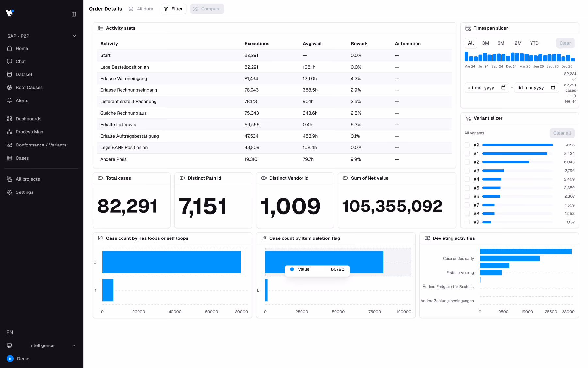This screenshot has width=588, height=368.
Task: Open Alerts bell icon
Action: coord(9,100)
